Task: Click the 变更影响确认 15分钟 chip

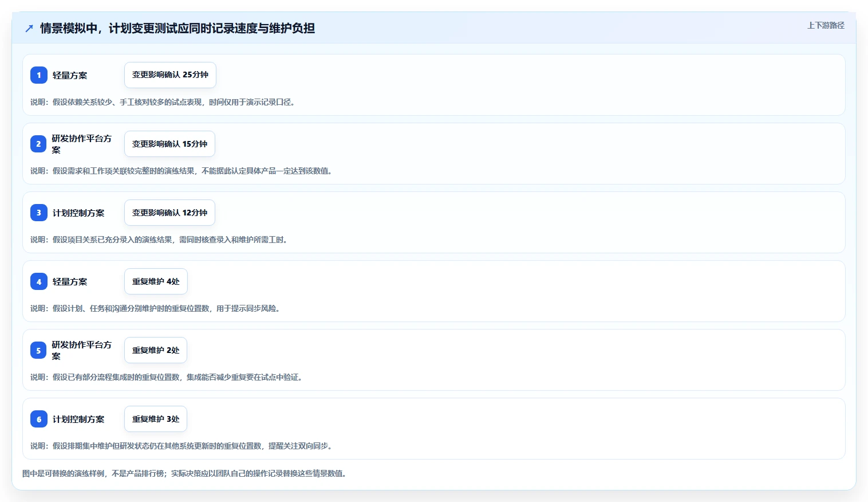Action: pos(169,144)
